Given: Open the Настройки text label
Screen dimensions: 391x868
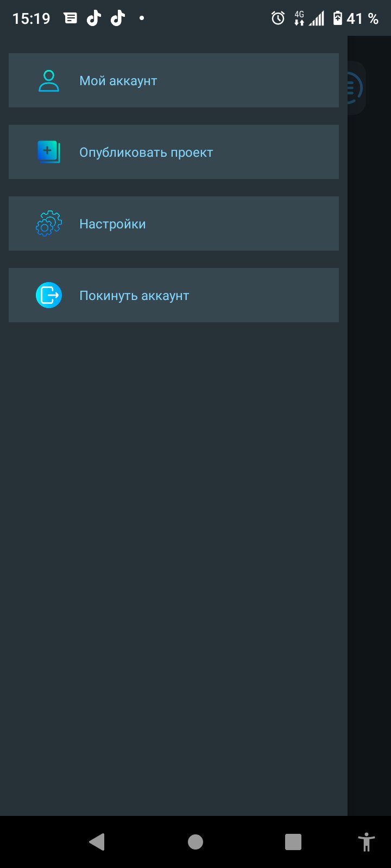Looking at the screenshot, I should [112, 224].
